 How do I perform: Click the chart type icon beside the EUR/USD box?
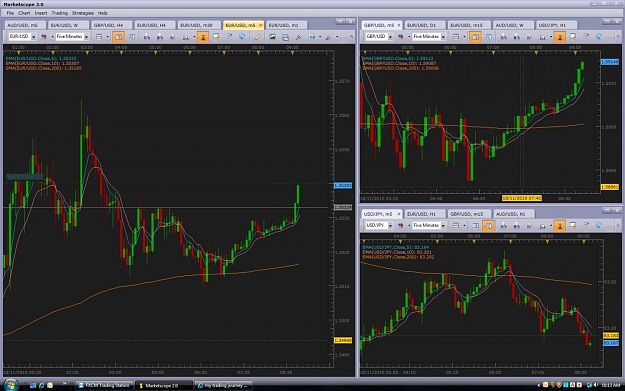coord(44,37)
